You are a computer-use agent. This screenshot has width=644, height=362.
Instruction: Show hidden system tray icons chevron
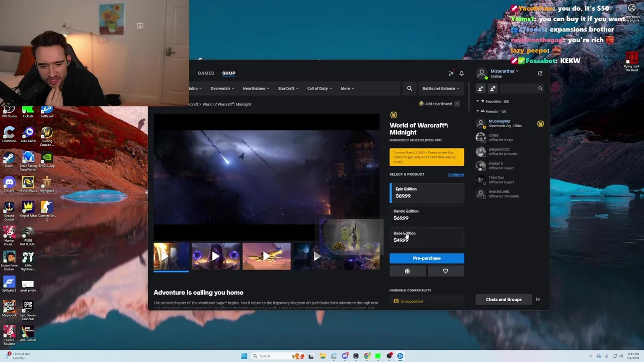pyautogui.click(x=591, y=356)
